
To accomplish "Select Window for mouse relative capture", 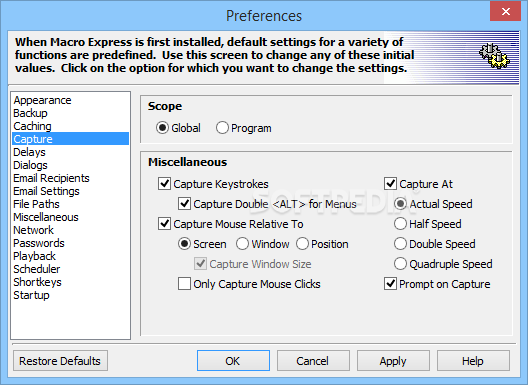I will [x=242, y=244].
